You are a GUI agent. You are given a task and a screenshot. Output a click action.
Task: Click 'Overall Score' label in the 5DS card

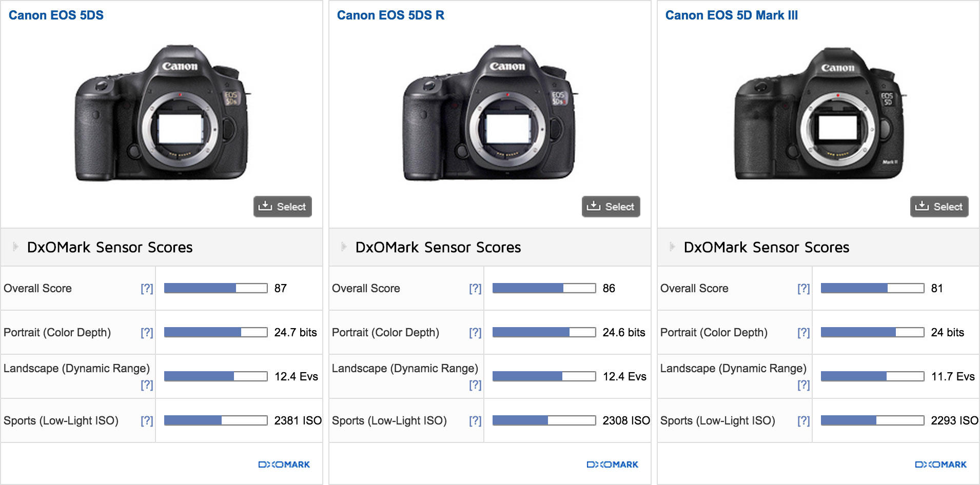pyautogui.click(x=37, y=288)
